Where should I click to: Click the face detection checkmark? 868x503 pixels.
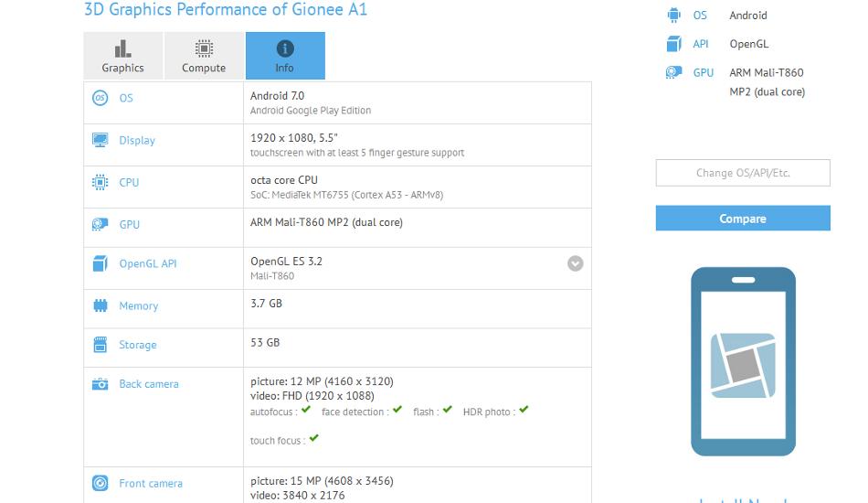click(397, 410)
